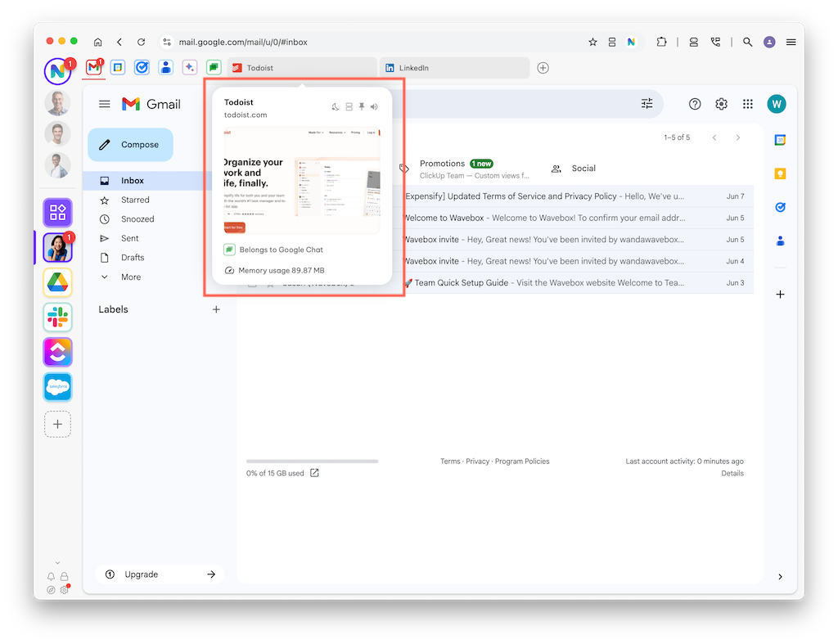Click the Wavebox logo at top of sidebar

pos(57,71)
